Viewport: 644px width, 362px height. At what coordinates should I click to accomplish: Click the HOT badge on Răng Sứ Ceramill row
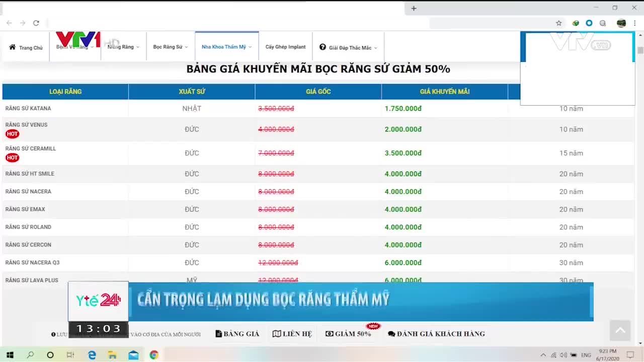[12, 157]
